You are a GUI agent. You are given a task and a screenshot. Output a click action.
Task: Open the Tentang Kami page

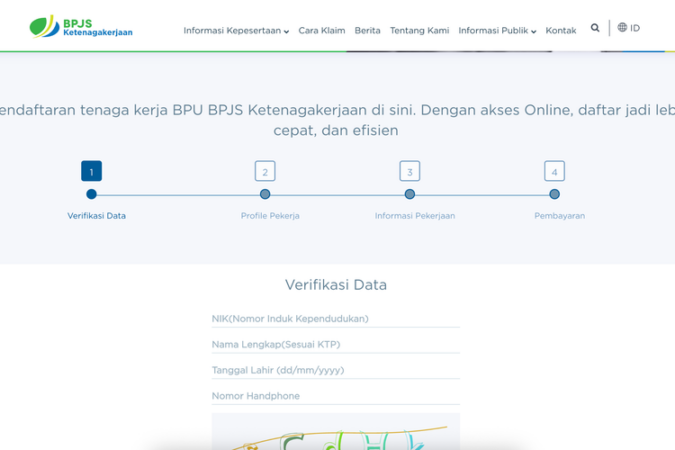coord(419,30)
